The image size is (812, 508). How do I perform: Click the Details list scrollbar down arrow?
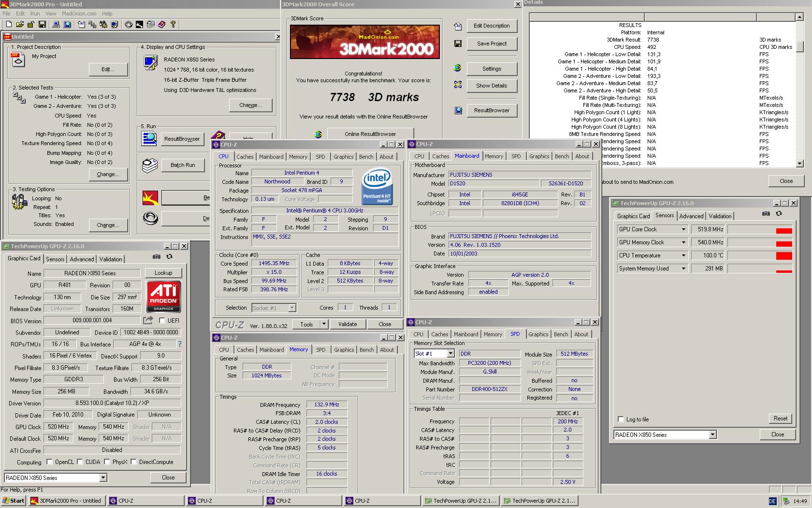pyautogui.click(x=799, y=164)
